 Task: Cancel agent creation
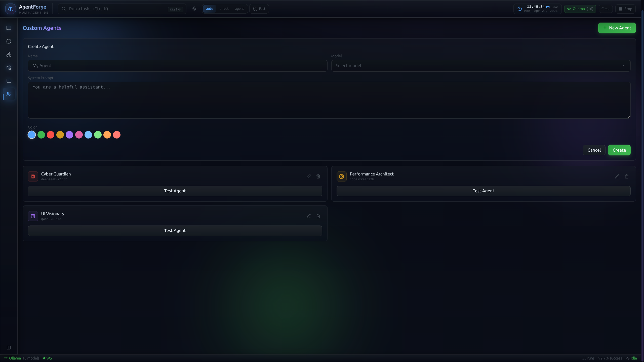[x=594, y=150]
